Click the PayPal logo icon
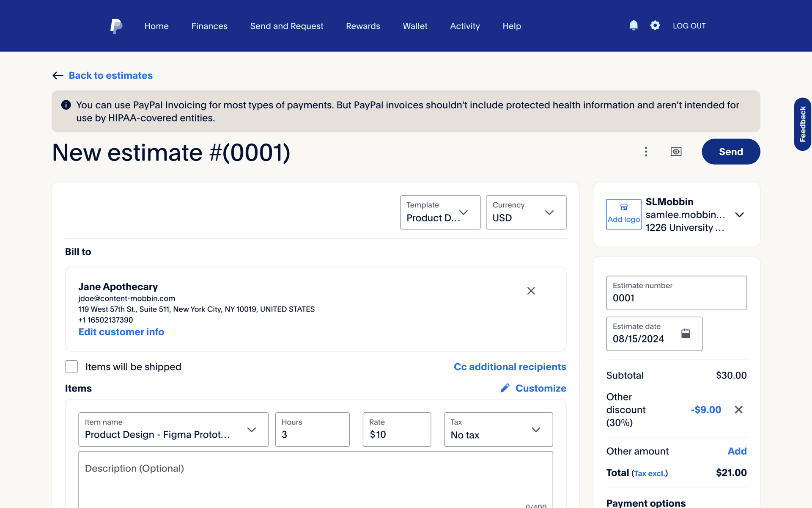The height and width of the screenshot is (508, 812). 116,26
